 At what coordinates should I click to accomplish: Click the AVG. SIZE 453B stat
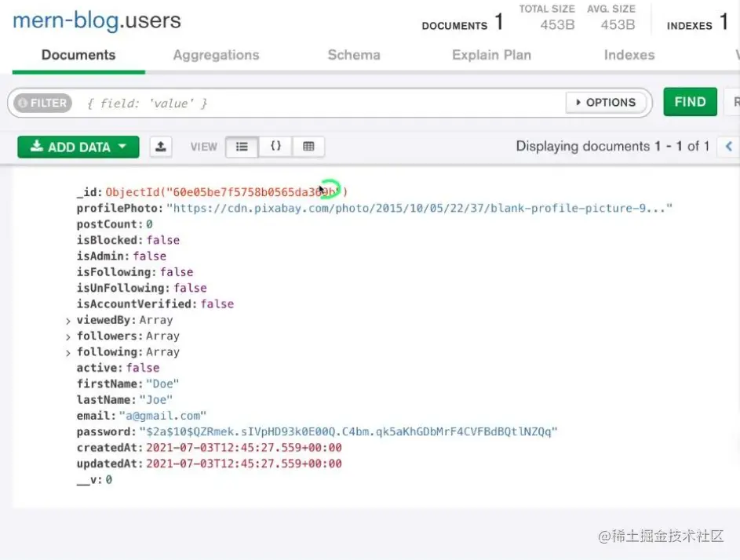(611, 17)
